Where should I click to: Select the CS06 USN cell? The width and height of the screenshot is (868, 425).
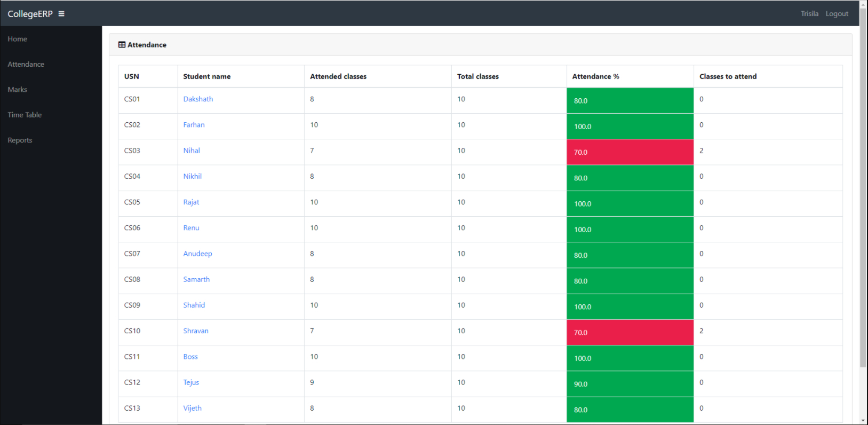point(148,229)
